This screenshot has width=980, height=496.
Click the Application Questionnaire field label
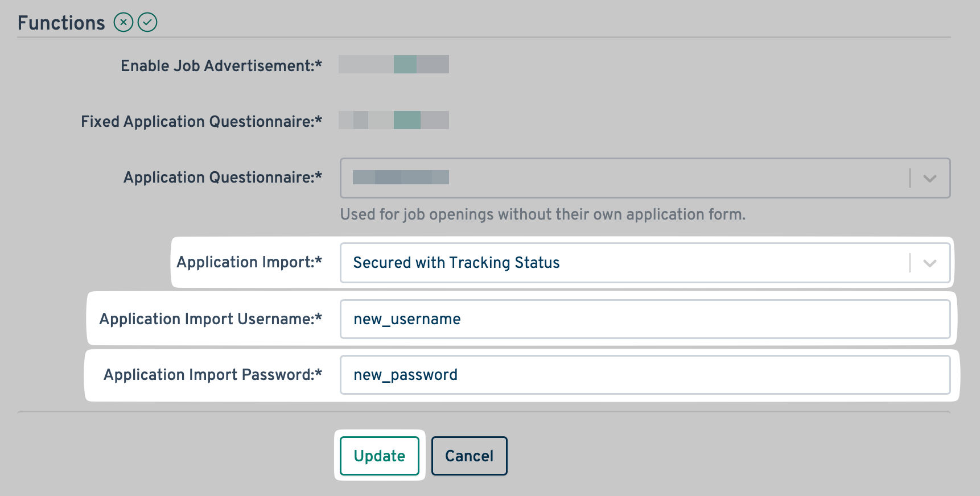click(x=223, y=177)
